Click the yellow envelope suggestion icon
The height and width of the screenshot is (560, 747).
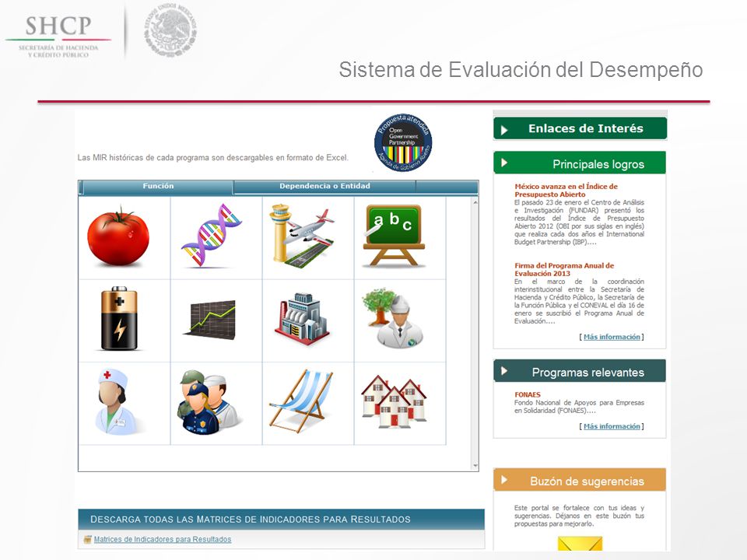(x=580, y=544)
